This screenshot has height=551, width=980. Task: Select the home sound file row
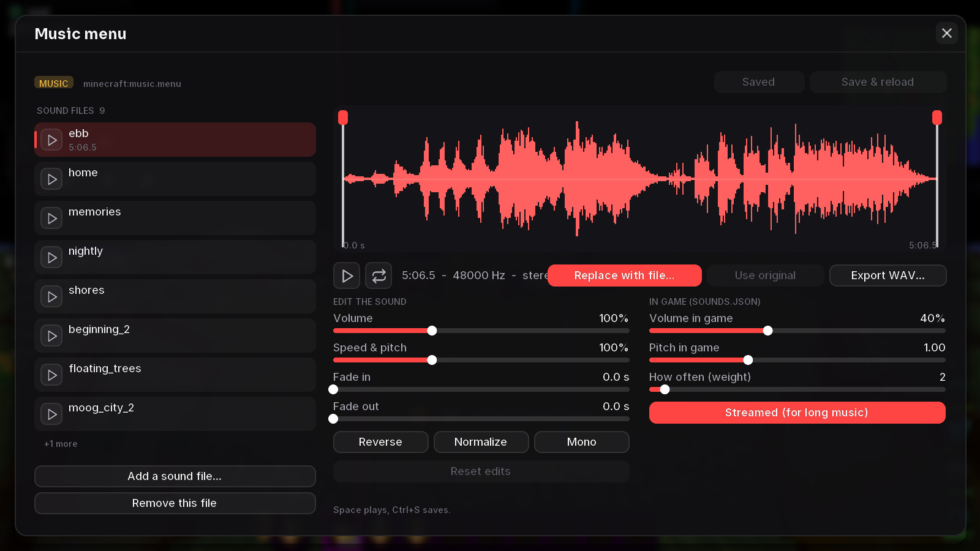click(175, 179)
